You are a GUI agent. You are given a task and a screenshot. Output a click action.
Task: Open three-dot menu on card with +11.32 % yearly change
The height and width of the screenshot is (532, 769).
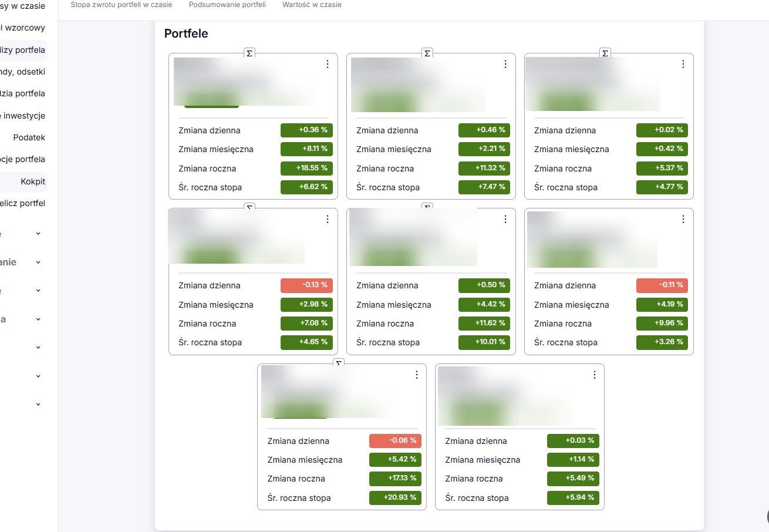tap(505, 64)
